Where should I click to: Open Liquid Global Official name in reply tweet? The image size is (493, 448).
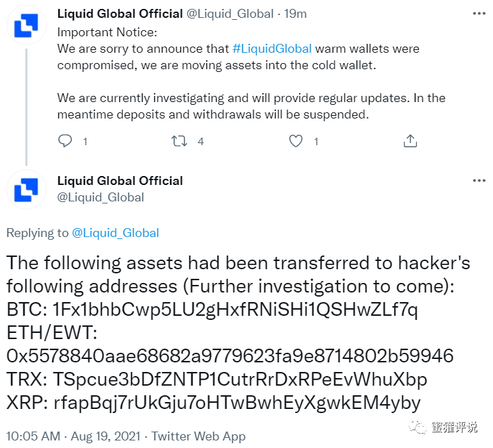[120, 181]
